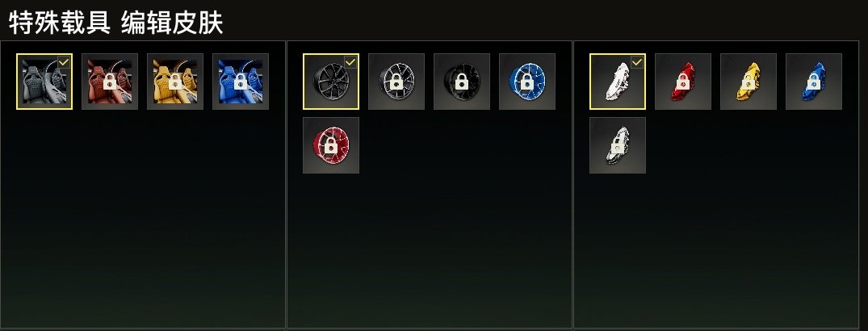Select the locked blue seat interior

pos(241,82)
